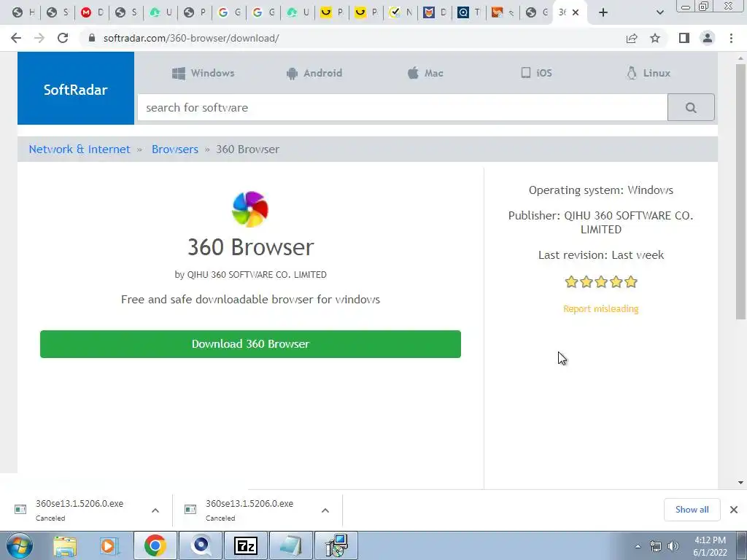Click the search for software field
This screenshot has height=560, width=747.
click(403, 108)
